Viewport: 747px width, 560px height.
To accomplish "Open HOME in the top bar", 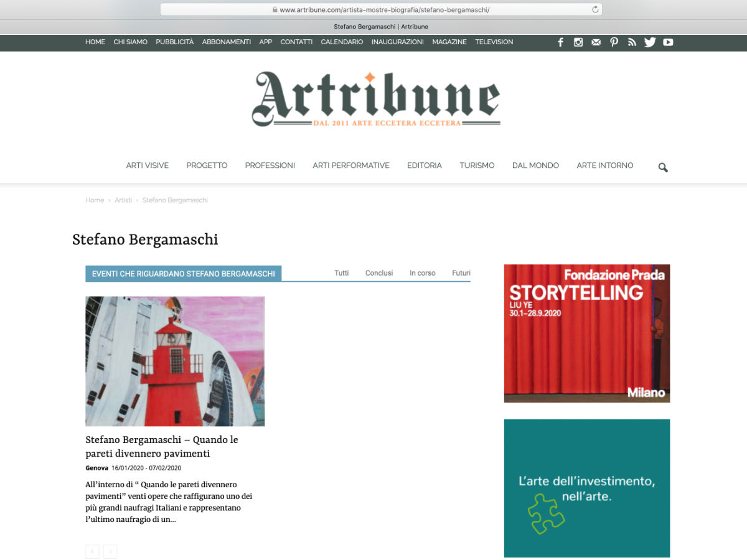I will [x=95, y=42].
